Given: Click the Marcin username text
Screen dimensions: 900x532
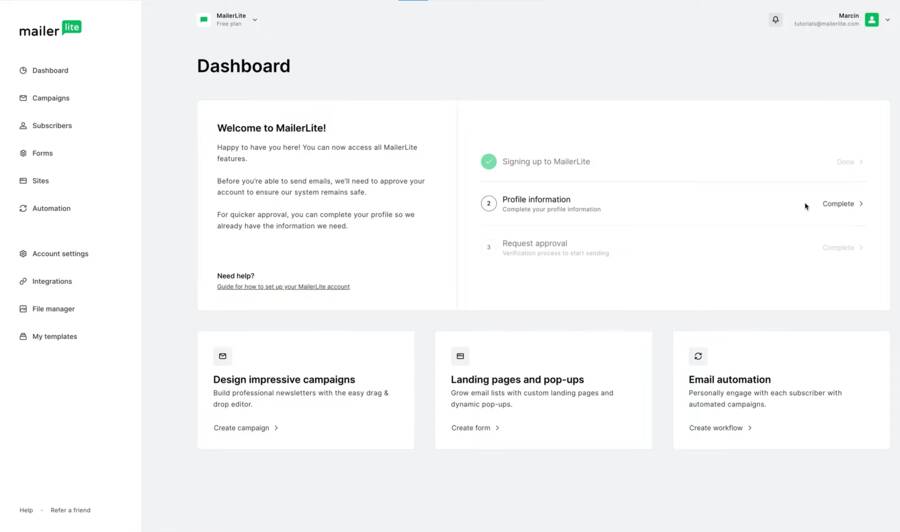Looking at the screenshot, I should click(x=848, y=16).
